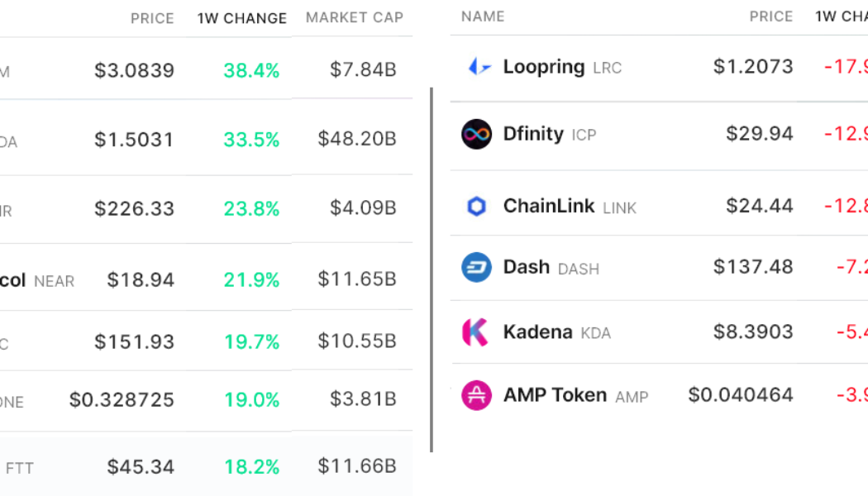Click the Dash coin logo icon
868x496 pixels.
(476, 267)
